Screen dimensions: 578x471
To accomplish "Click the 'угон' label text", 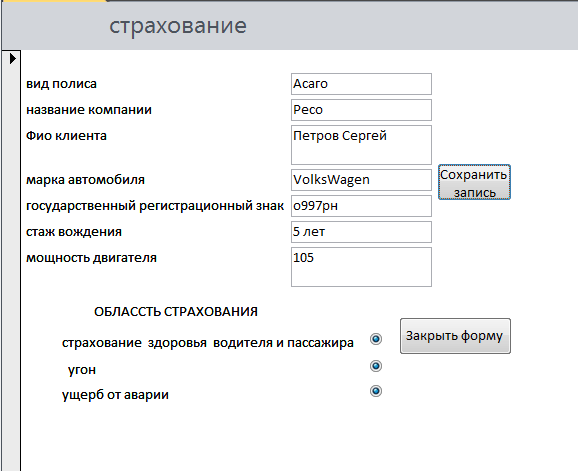I will point(82,369).
